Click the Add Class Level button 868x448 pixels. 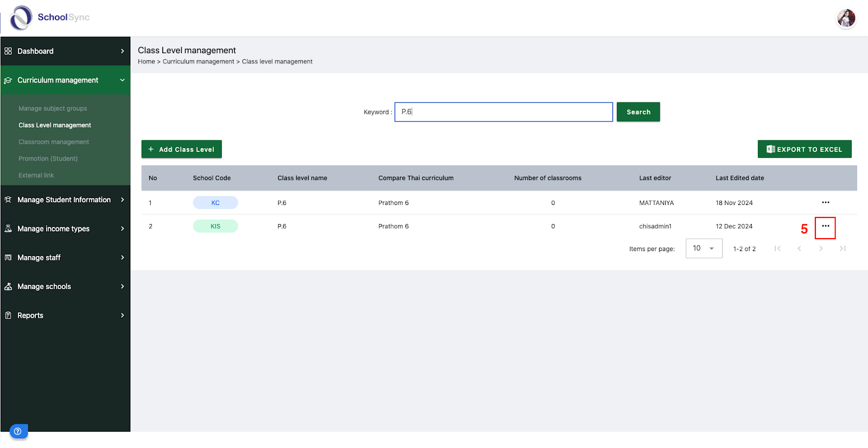[x=181, y=149]
